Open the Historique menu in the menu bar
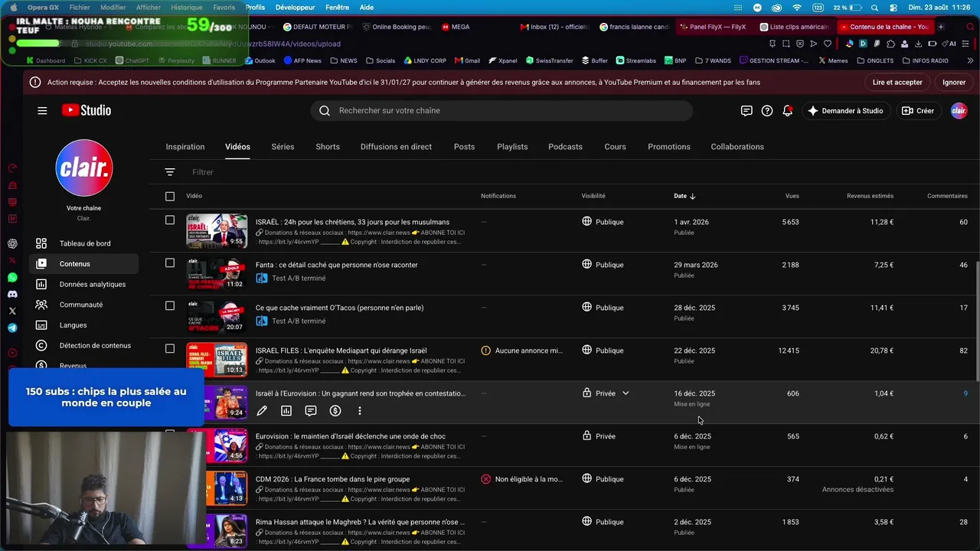This screenshot has height=551, width=980. coord(187,8)
